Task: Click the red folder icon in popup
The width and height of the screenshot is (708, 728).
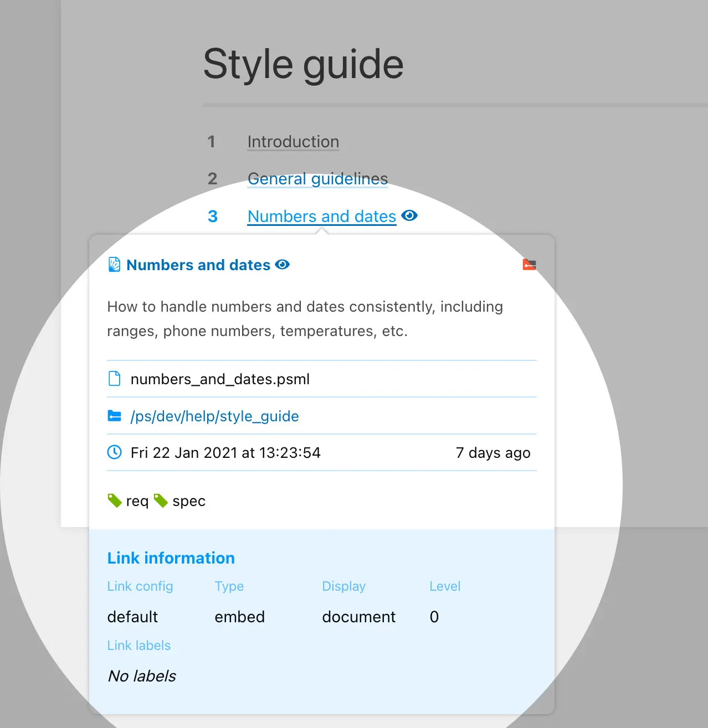Action: click(x=529, y=265)
